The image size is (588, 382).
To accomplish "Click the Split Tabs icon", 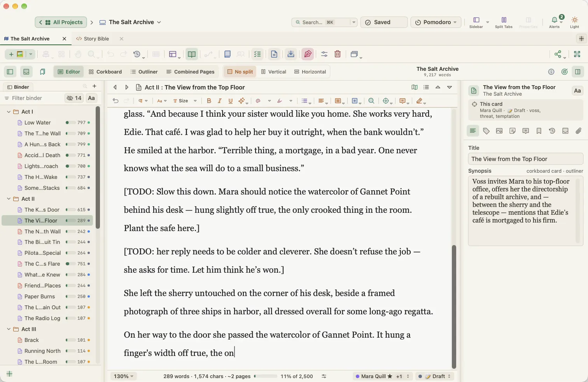I will tap(504, 22).
